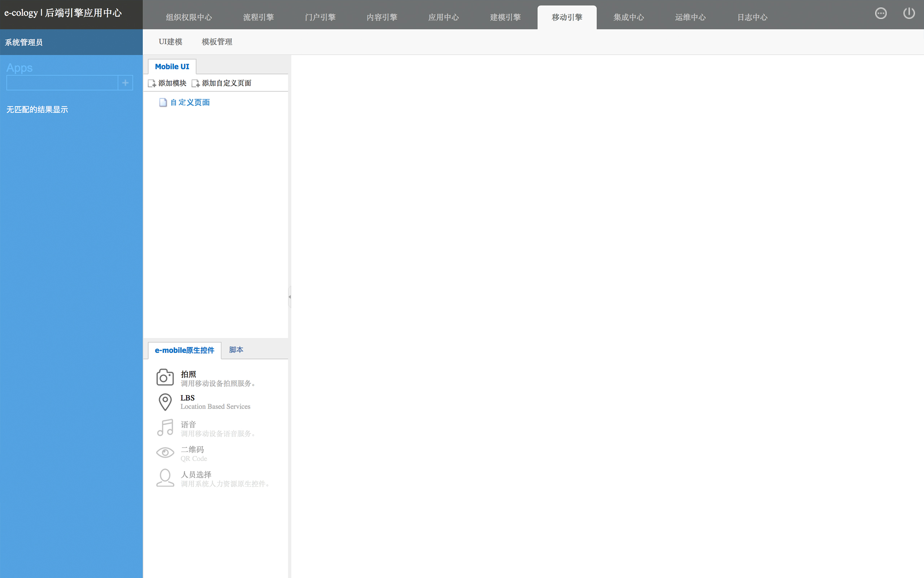The width and height of the screenshot is (924, 578).
Task: Open the 内容引擎 tab
Action: (382, 18)
